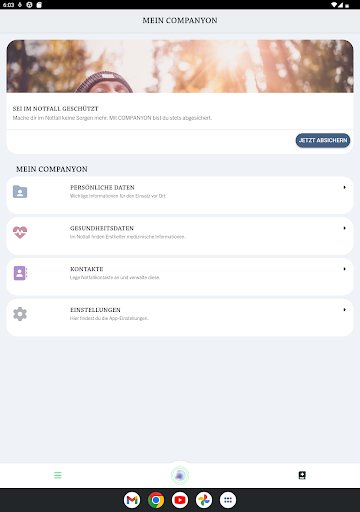This screenshot has height=512, width=360.
Task: Tap the center Companyon emergency button
Action: click(x=180, y=475)
